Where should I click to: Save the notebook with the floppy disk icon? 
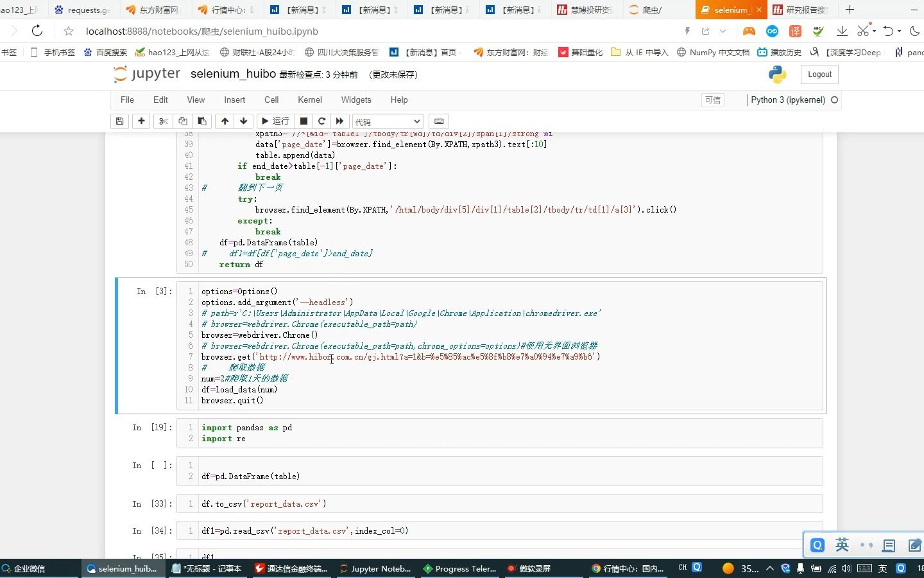(x=119, y=121)
